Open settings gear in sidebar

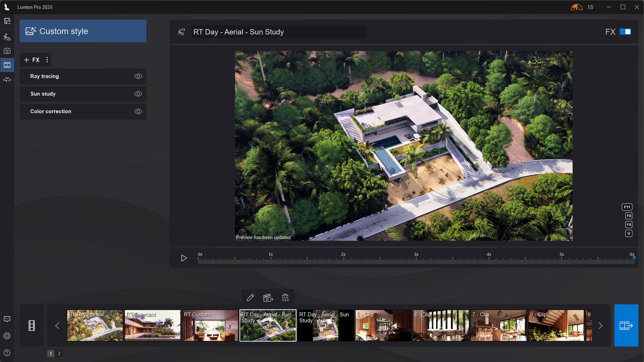pos(7,336)
